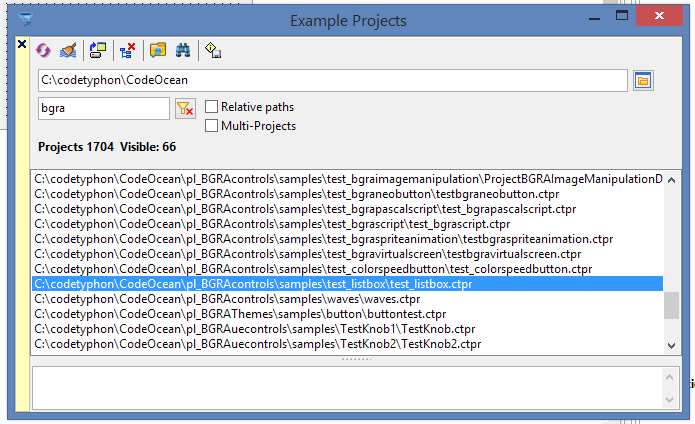The width and height of the screenshot is (695, 424).
Task: Click the tree with red X icon
Action: pyautogui.click(x=128, y=50)
